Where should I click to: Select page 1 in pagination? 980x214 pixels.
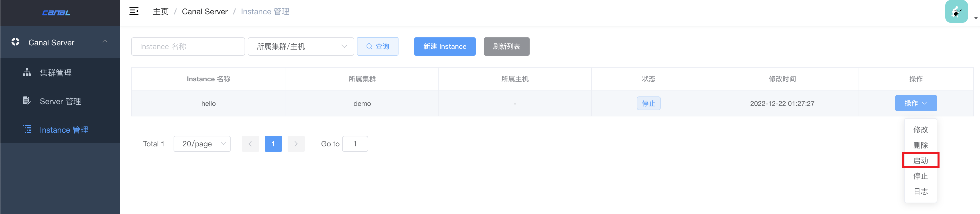[x=273, y=144]
